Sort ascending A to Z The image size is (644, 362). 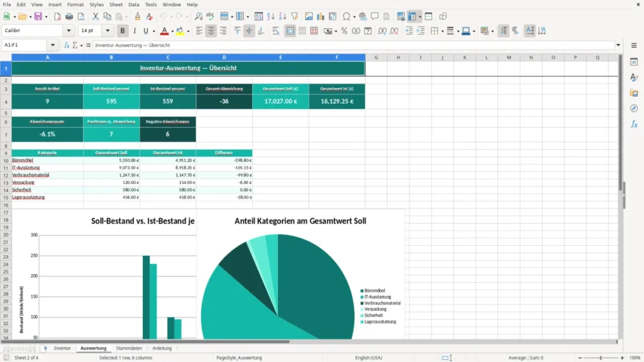tap(270, 16)
